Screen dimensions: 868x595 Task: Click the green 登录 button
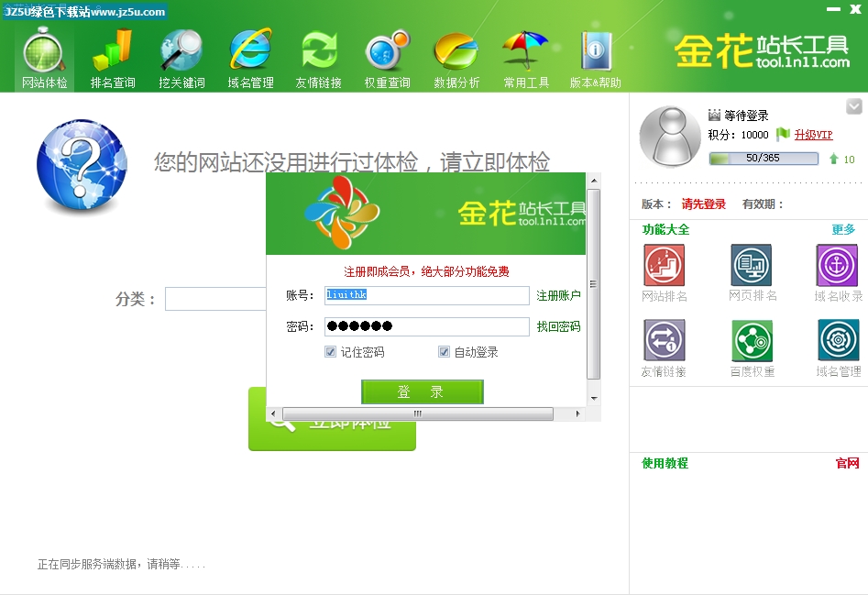pyautogui.click(x=422, y=392)
